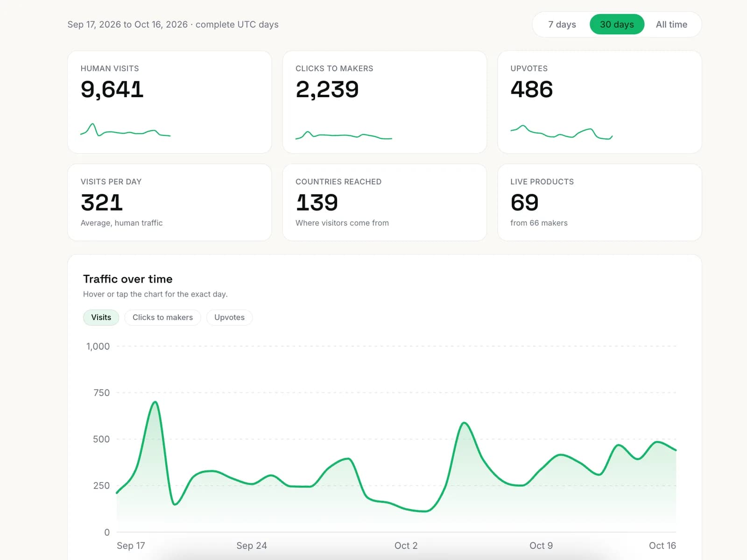Click the COUNTRIES REACHED card label
The width and height of the screenshot is (747, 560).
[x=338, y=182]
